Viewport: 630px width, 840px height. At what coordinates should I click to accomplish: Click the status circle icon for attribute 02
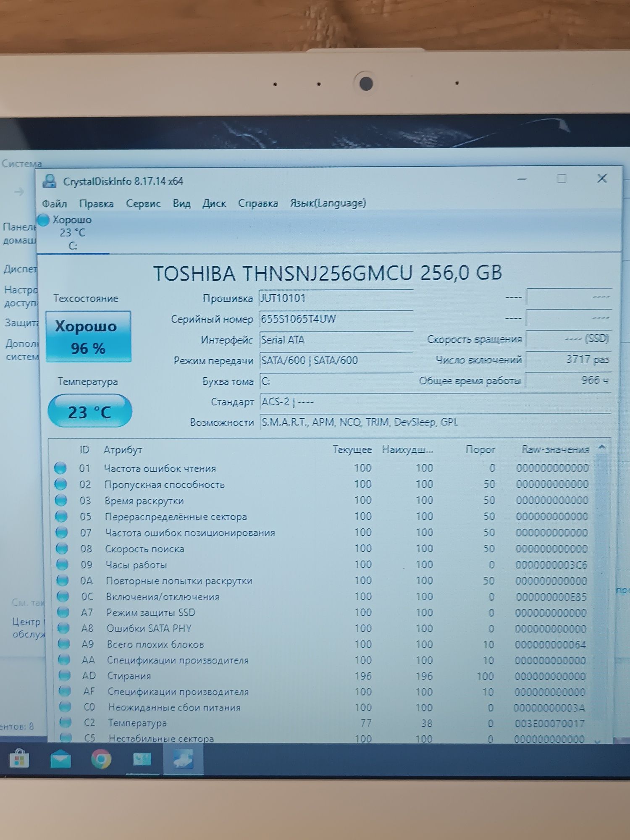(61, 484)
